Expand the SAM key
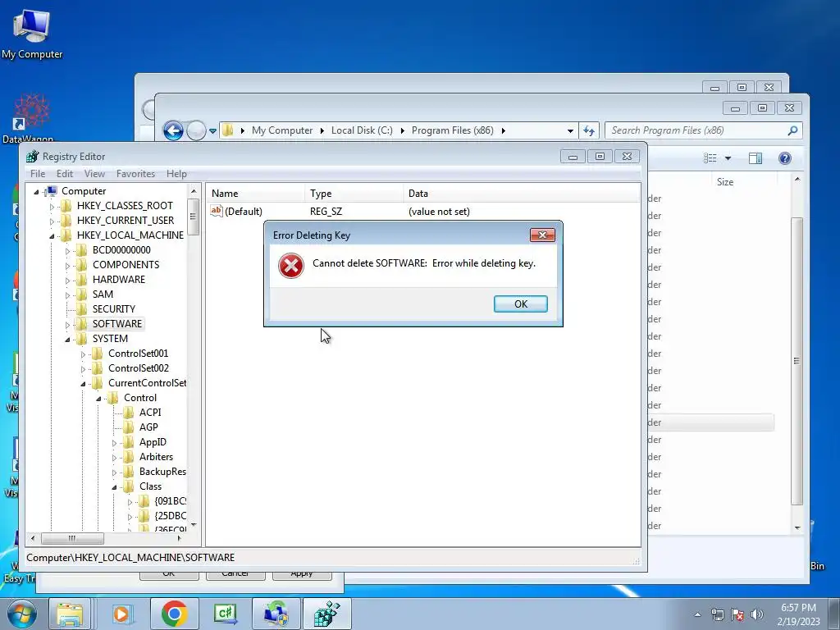 (67, 294)
